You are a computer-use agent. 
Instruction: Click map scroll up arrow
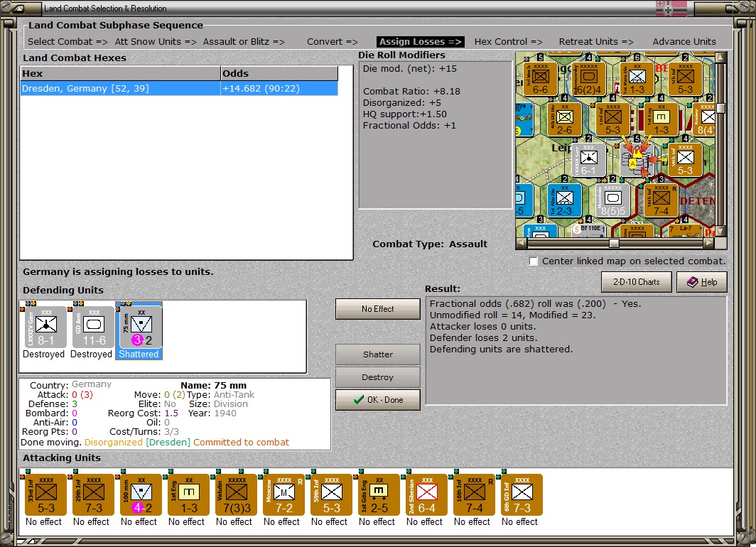[720, 58]
